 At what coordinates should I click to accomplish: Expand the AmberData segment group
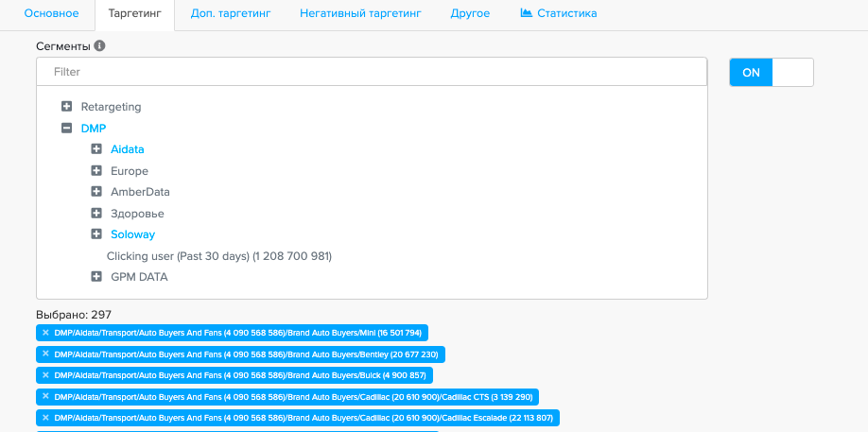pyautogui.click(x=96, y=192)
